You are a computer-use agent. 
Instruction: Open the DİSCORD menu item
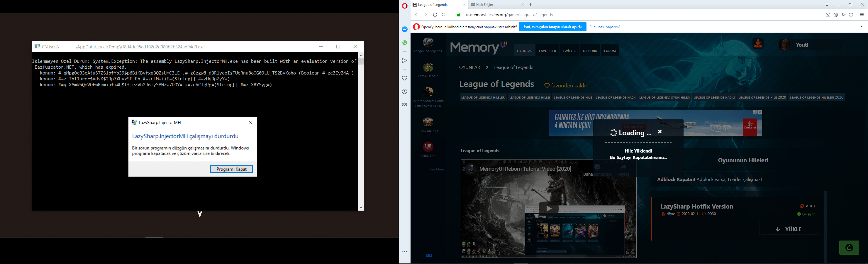pyautogui.click(x=590, y=51)
